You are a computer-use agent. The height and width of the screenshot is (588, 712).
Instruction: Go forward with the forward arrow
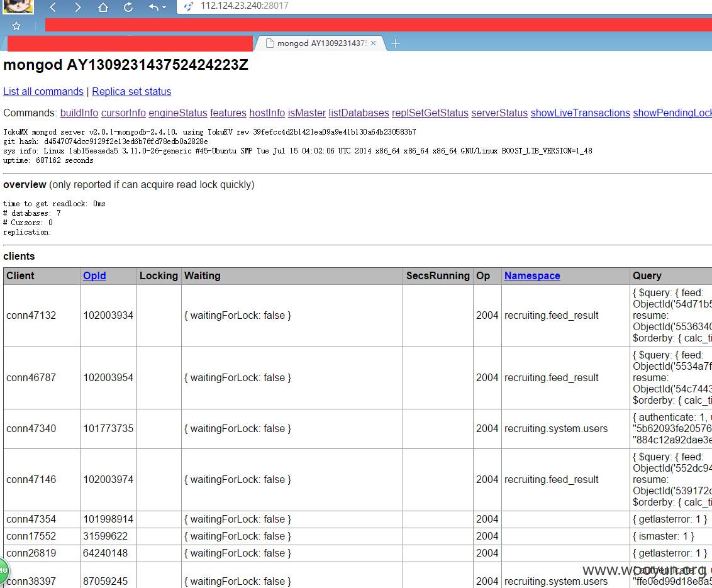coord(77,7)
